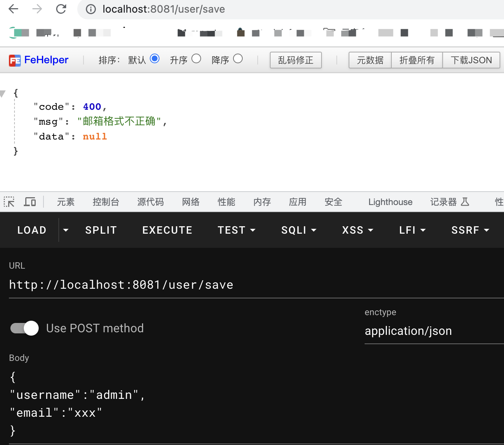Collapse the JSON root object triangle
The height and width of the screenshot is (445, 504).
[x=3, y=94]
